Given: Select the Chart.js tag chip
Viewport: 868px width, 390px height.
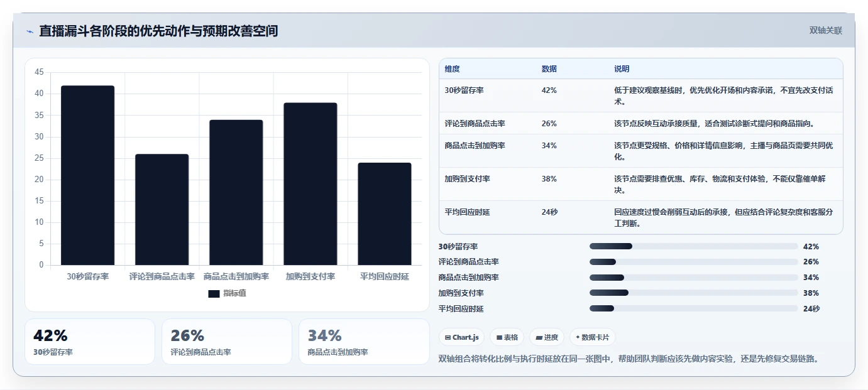Looking at the screenshot, I should pyautogui.click(x=461, y=337).
